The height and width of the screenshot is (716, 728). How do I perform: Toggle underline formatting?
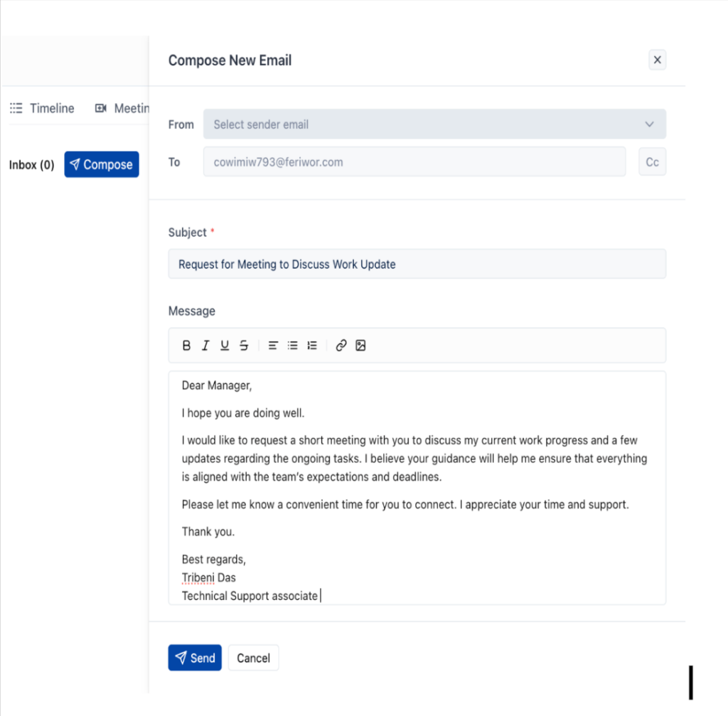(225, 345)
